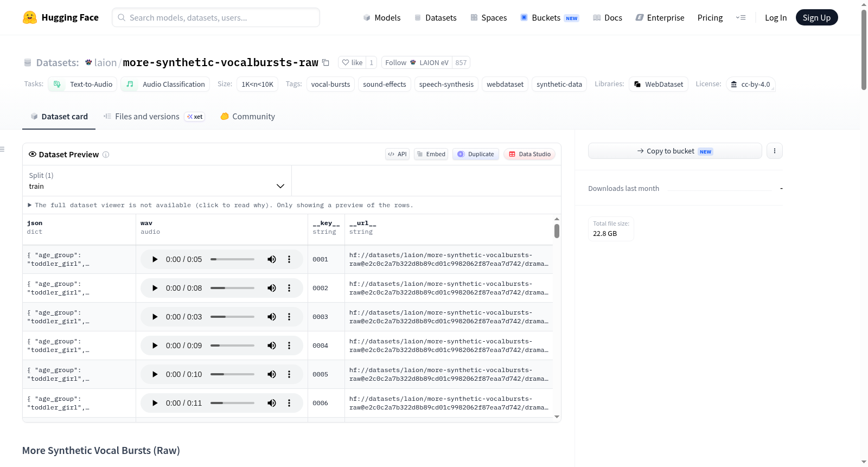The width and height of the screenshot is (868, 467).
Task: Click the Duplicate button
Action: click(x=476, y=154)
